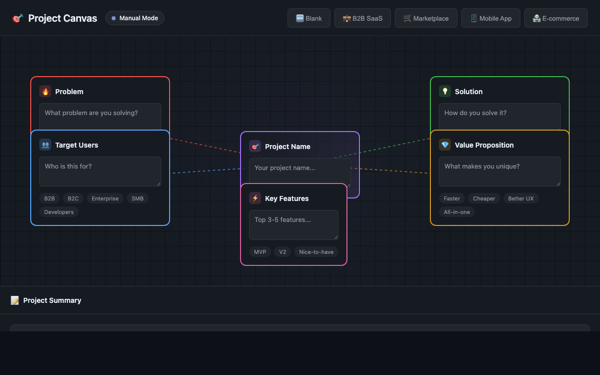This screenshot has width=600, height=375.
Task: Click the resize handle of Target Users textarea
Action: coord(158,184)
